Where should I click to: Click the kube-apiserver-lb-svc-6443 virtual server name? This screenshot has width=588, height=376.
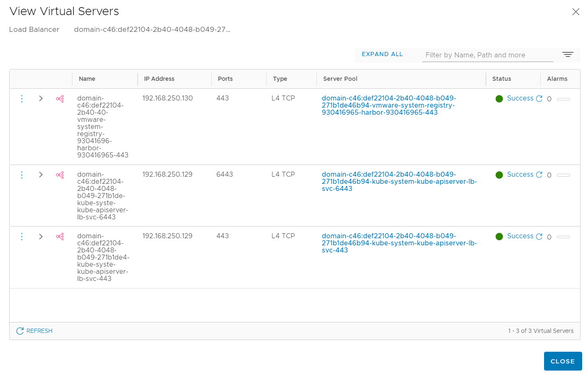pyautogui.click(x=103, y=196)
